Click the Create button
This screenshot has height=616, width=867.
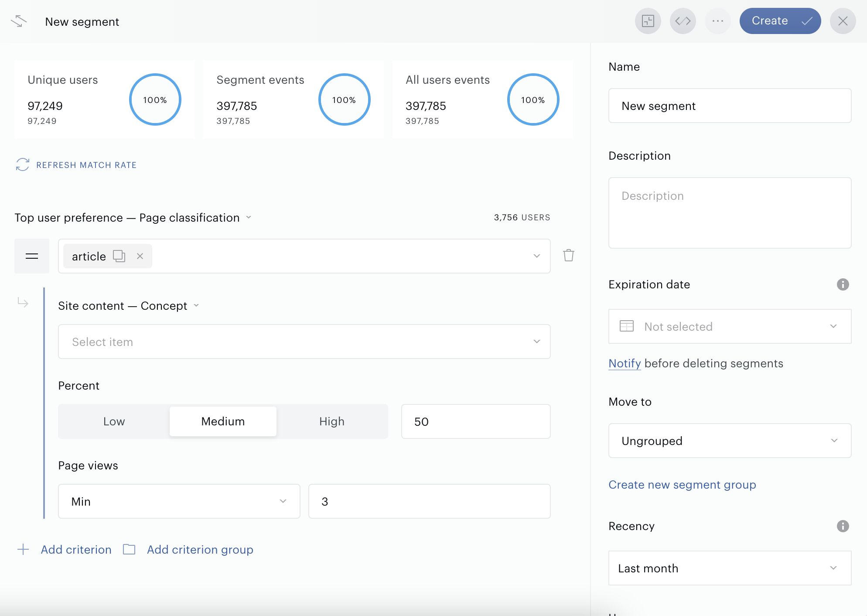(780, 21)
